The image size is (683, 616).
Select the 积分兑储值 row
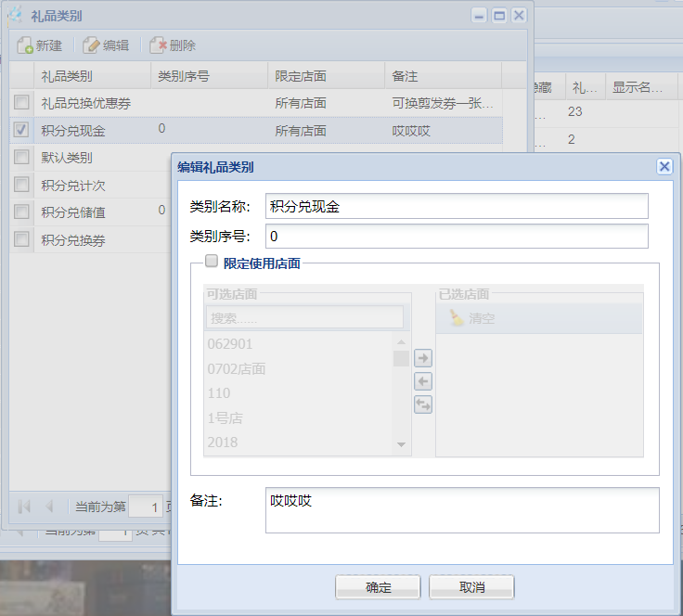tap(91, 212)
